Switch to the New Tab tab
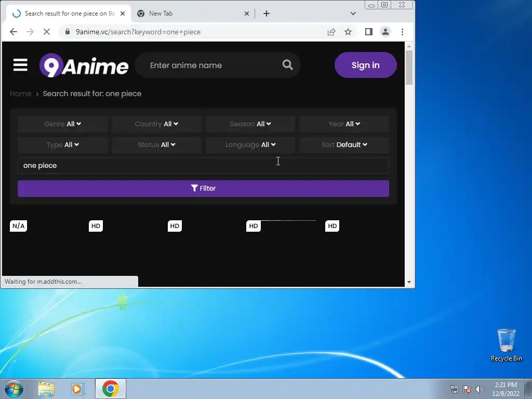The height and width of the screenshot is (399, 532). click(x=192, y=14)
